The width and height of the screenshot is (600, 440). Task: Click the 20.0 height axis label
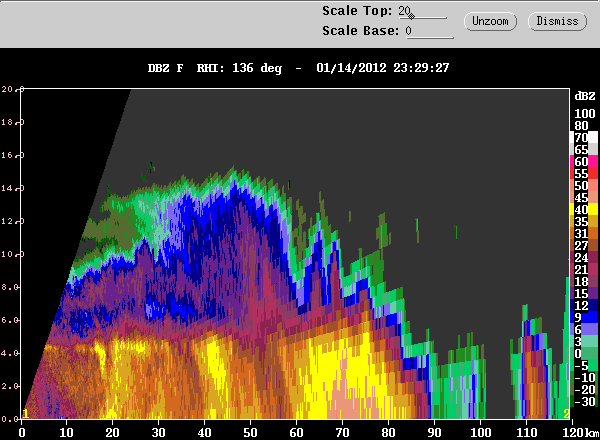(13, 89)
